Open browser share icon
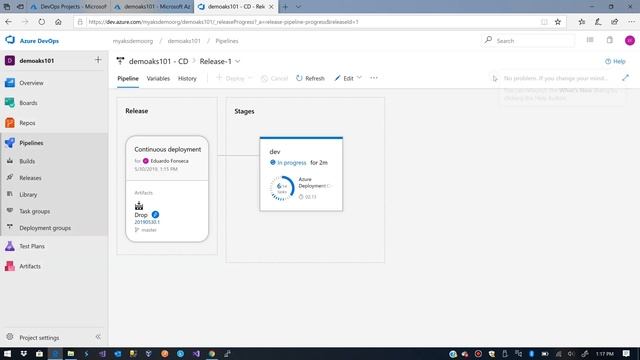640x360 pixels. pyautogui.click(x=614, y=22)
